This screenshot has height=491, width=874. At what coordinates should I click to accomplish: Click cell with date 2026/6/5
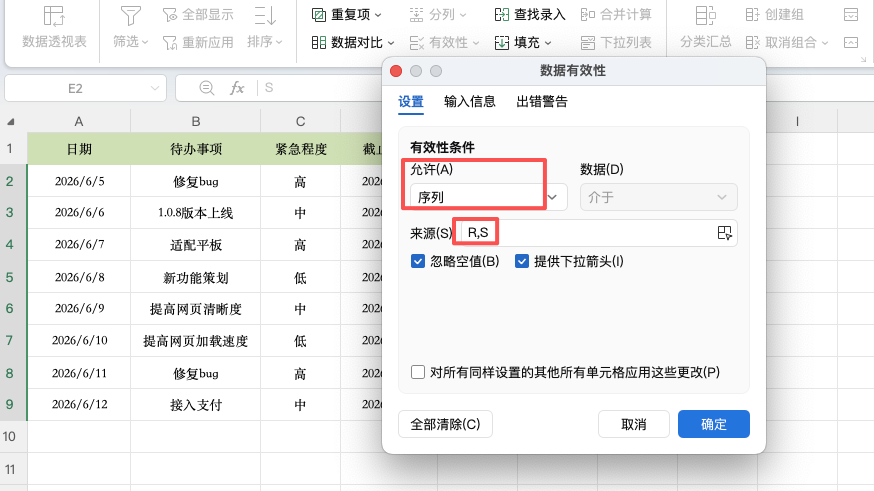79,181
